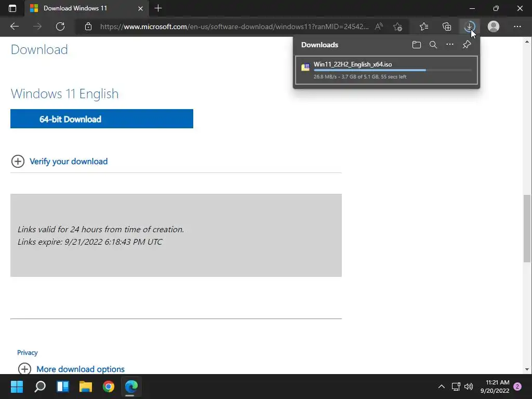Click the scroll up arrow of page
The width and height of the screenshot is (532, 399).
527,42
